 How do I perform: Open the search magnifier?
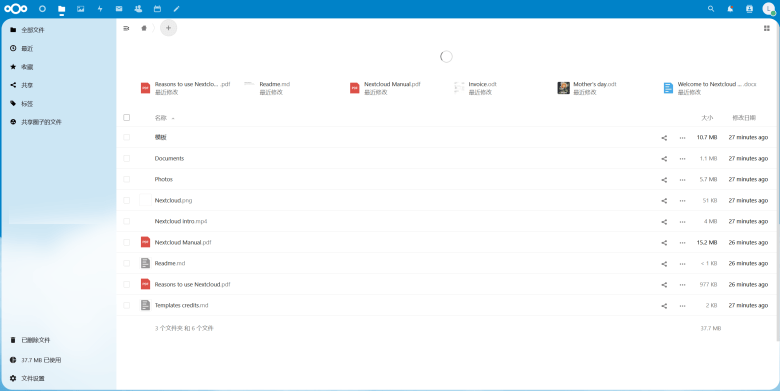click(x=711, y=8)
